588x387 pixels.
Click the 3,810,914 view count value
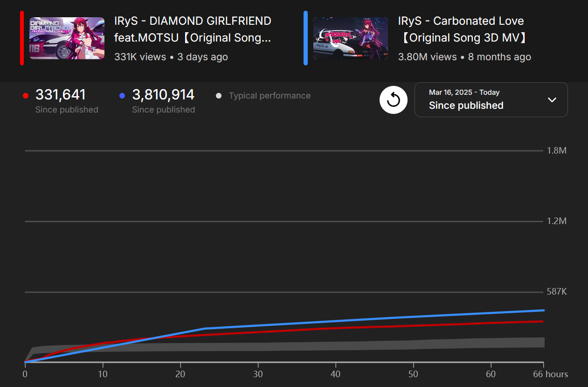pos(163,95)
